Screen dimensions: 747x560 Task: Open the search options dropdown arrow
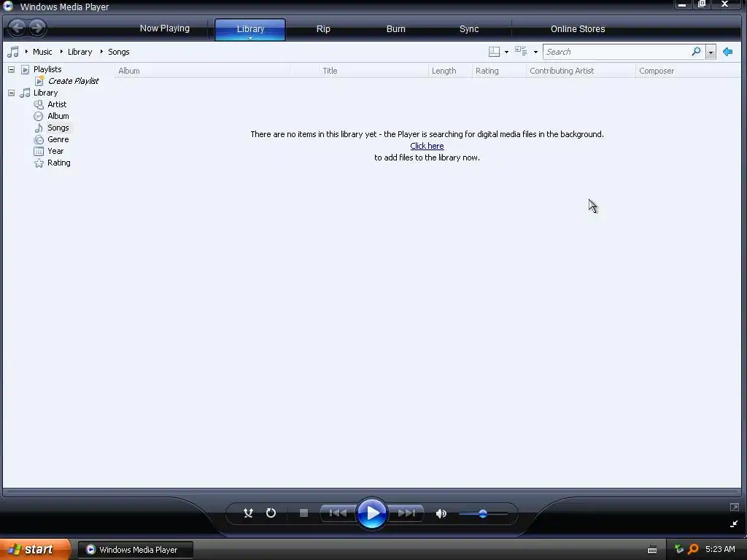[711, 52]
